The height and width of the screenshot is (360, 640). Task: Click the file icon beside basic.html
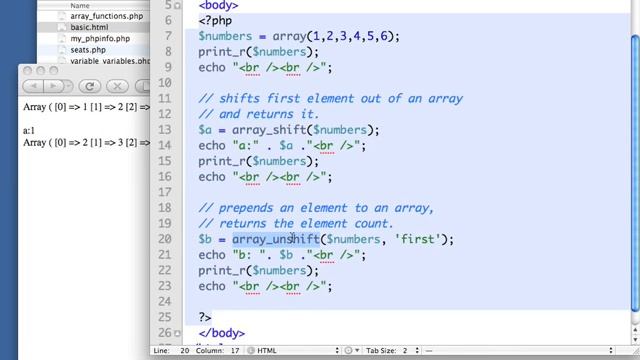[x=62, y=27]
